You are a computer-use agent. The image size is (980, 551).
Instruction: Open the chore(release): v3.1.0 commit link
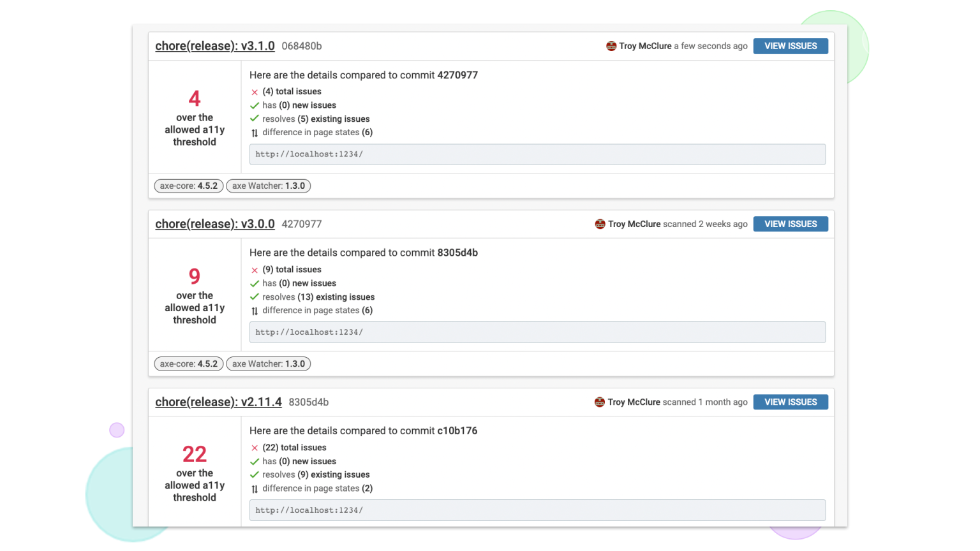(215, 46)
